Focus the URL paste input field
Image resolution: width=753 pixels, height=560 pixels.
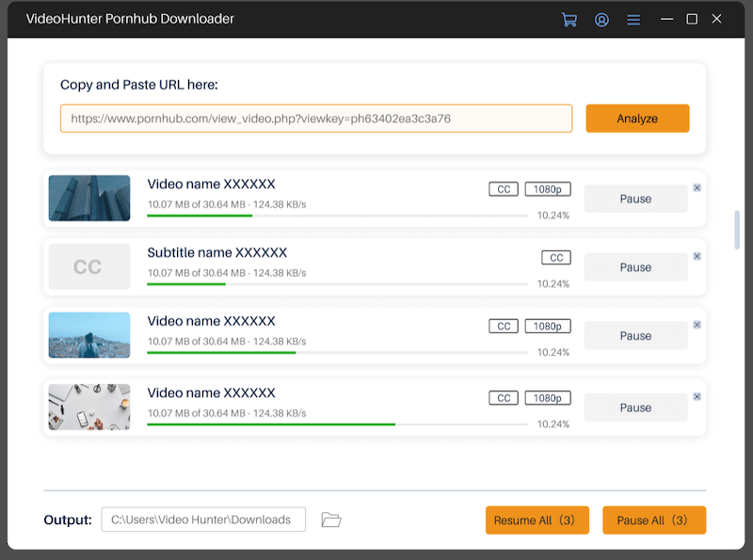point(316,119)
